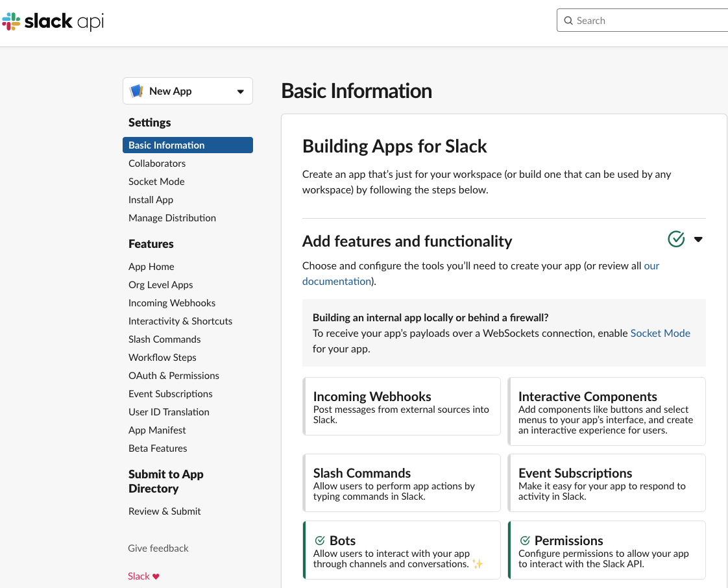This screenshot has height=588, width=728.
Task: Click the Socket Mode link in the firewall notice
Action: 660,333
